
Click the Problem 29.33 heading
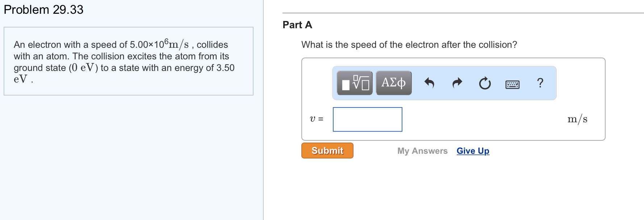43,10
